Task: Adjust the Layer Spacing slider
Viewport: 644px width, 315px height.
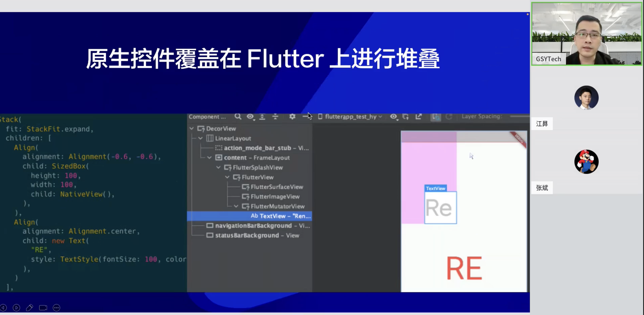Action: click(519, 116)
